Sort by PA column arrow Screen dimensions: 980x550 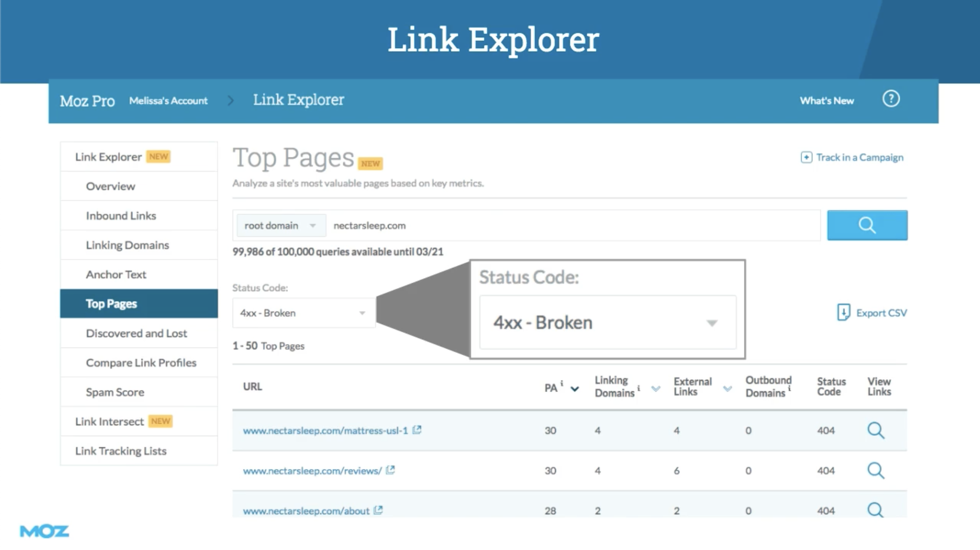[x=575, y=389]
